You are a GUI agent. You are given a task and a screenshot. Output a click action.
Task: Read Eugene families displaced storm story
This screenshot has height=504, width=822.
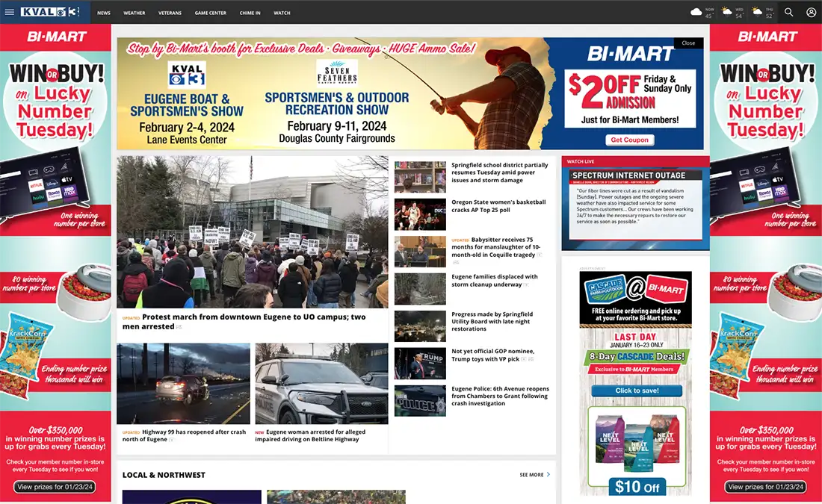pos(495,280)
